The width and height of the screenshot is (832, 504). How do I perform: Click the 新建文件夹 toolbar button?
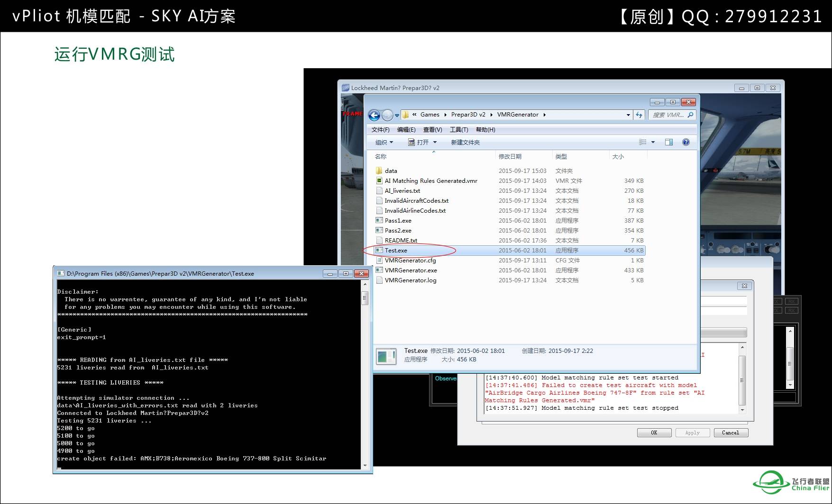click(465, 142)
